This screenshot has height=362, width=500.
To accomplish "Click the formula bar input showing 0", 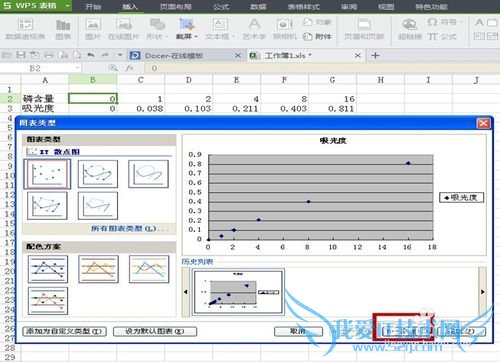I will 322,68.
